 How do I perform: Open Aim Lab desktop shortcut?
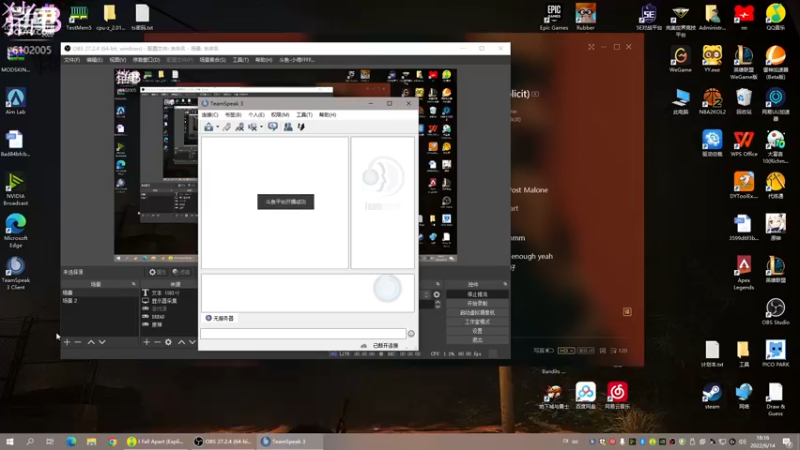[15, 101]
